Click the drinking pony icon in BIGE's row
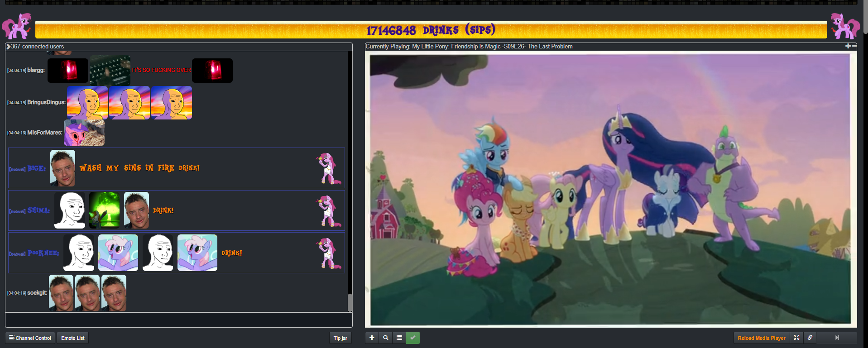The height and width of the screenshot is (348, 868). coord(329,168)
